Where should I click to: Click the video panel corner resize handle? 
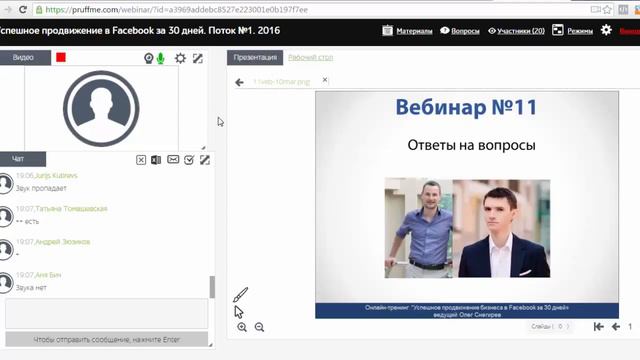(203, 148)
